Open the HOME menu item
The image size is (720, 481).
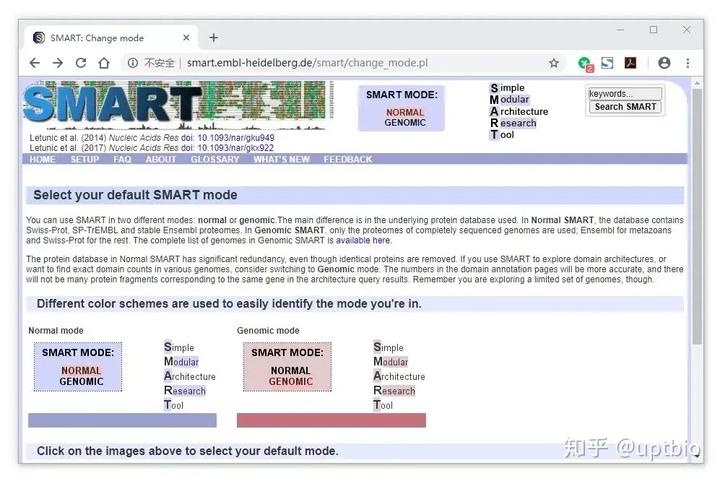pyautogui.click(x=42, y=159)
